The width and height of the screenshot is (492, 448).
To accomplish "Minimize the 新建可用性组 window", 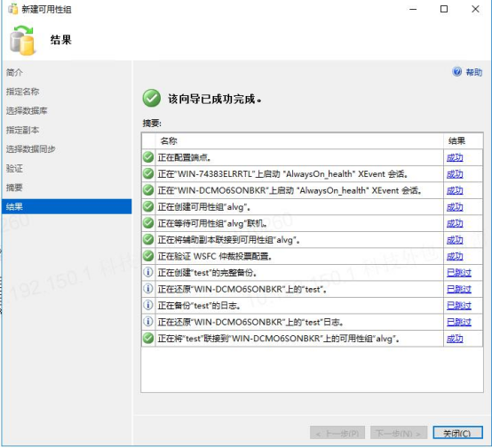I will point(413,9).
